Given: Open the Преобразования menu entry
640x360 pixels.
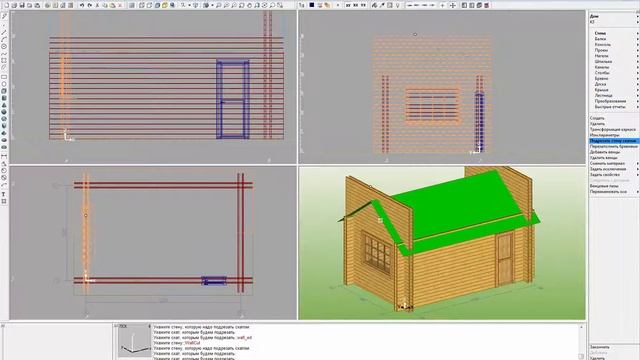Looking at the screenshot, I should 616,101.
